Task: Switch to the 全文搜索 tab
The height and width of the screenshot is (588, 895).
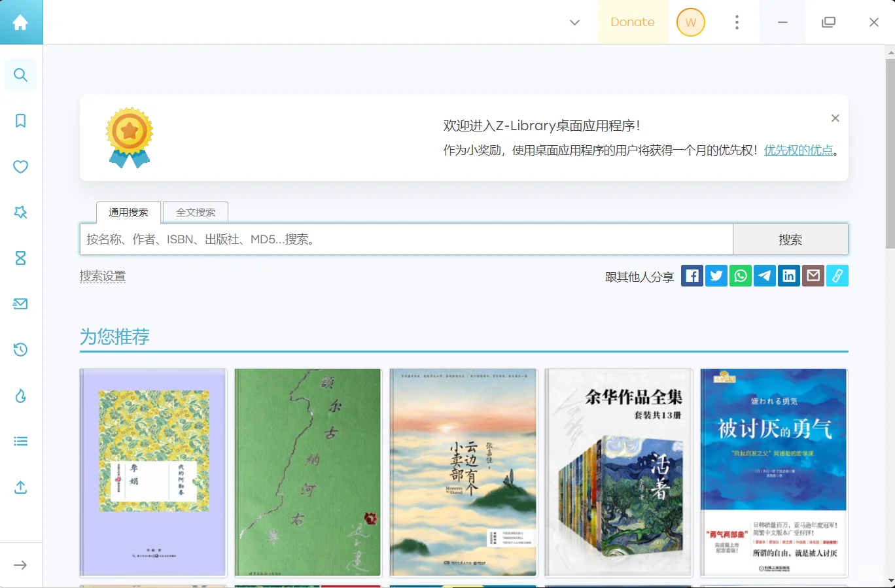Action: coord(195,212)
